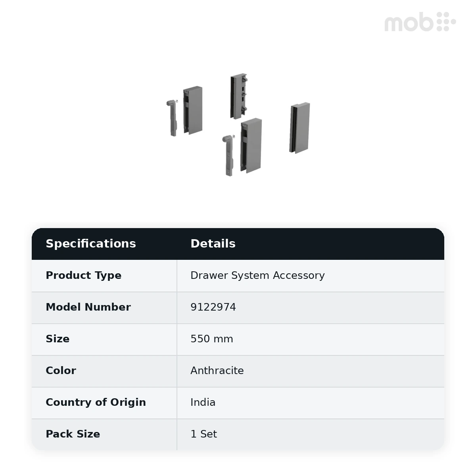The height and width of the screenshot is (476, 476).
Task: Select the Color row label
Action: [x=61, y=370]
